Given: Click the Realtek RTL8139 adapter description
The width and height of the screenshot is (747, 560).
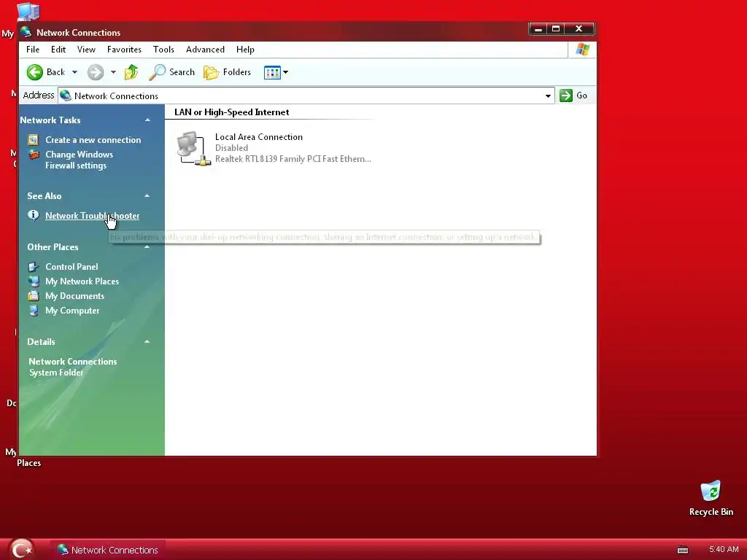Looking at the screenshot, I should pos(293,159).
